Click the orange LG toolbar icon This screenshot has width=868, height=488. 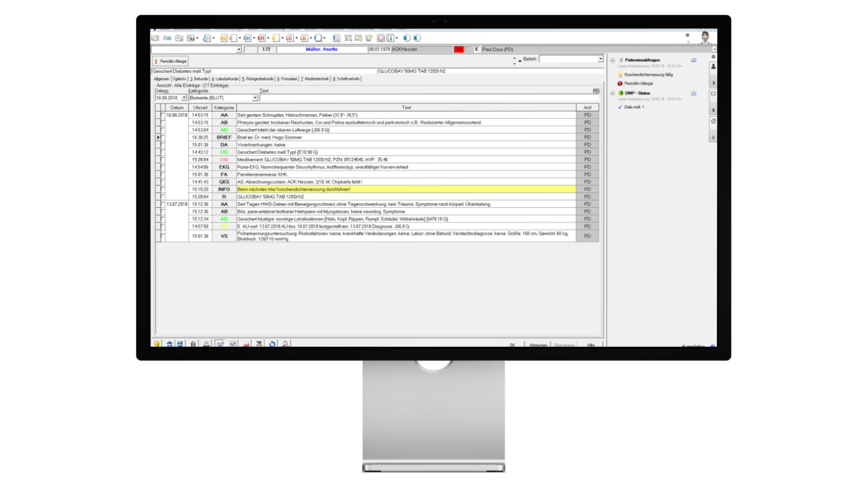[x=304, y=38]
